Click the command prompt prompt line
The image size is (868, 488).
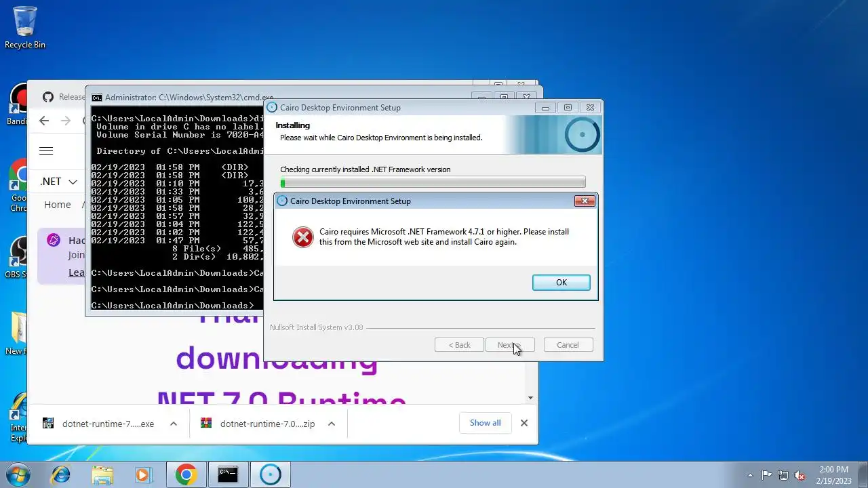173,306
